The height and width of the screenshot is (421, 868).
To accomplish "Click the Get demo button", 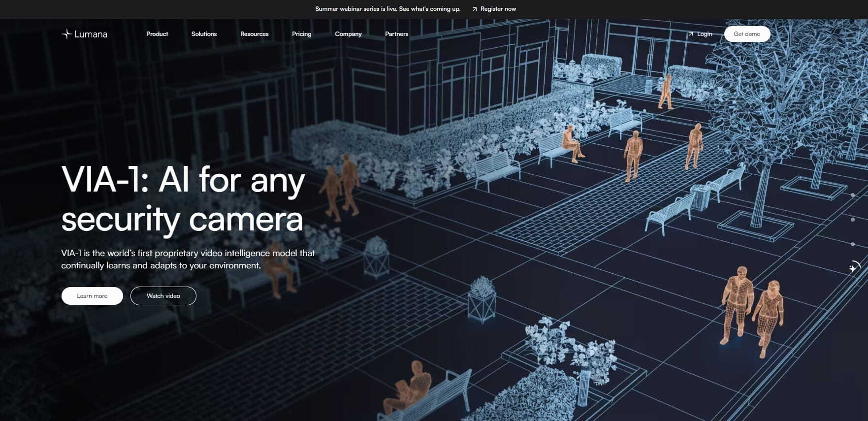I will tap(747, 34).
